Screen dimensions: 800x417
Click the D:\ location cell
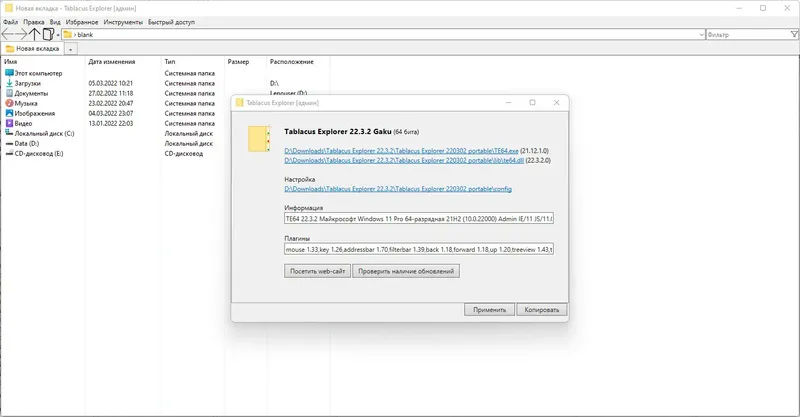click(x=274, y=83)
